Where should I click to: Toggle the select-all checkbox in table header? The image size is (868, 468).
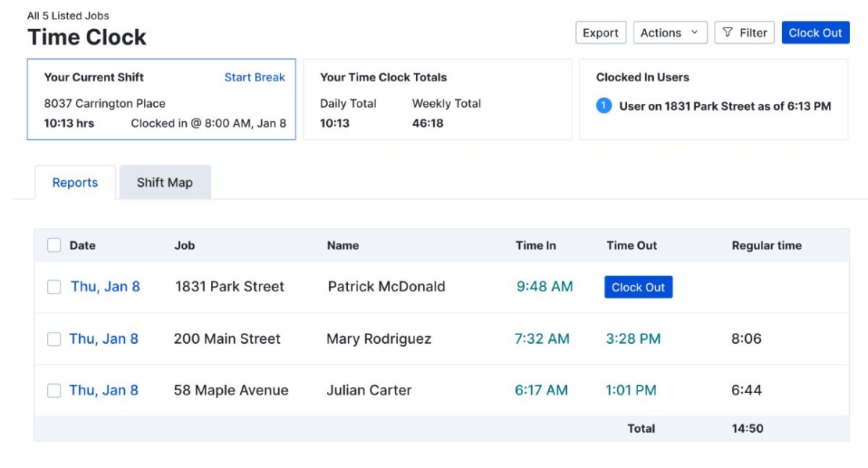tap(54, 245)
